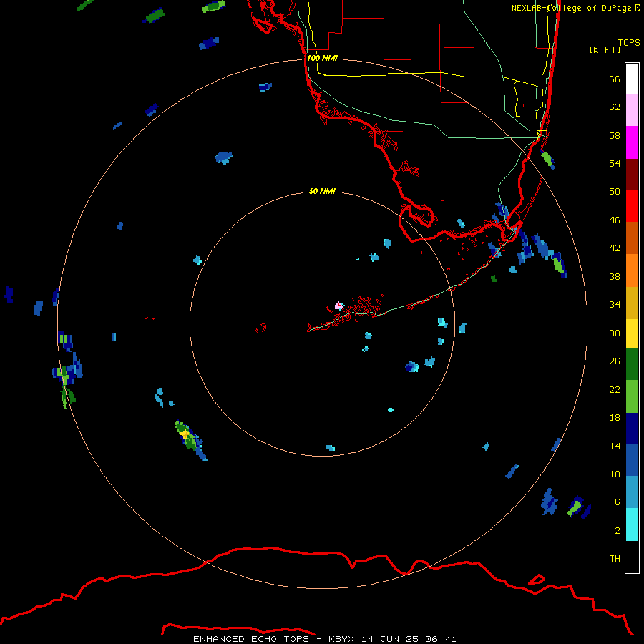
Task: Click the 66 legend value
Action: pyautogui.click(x=615, y=79)
